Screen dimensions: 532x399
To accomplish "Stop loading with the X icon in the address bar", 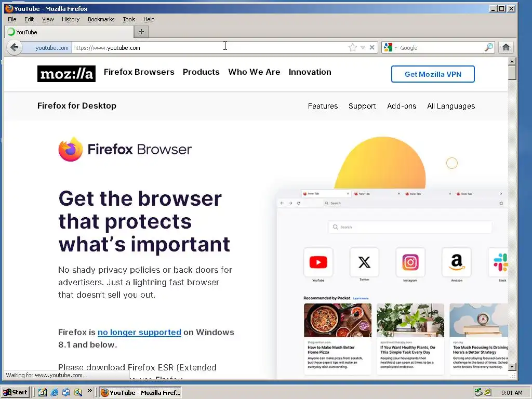I will point(372,47).
